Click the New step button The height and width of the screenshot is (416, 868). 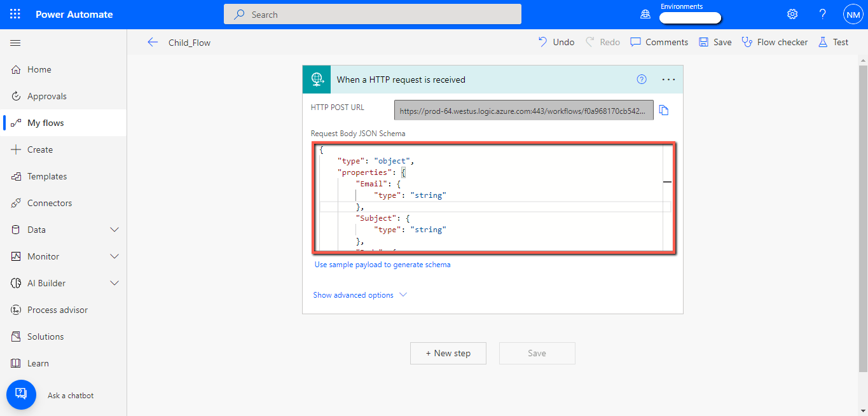[448, 353]
